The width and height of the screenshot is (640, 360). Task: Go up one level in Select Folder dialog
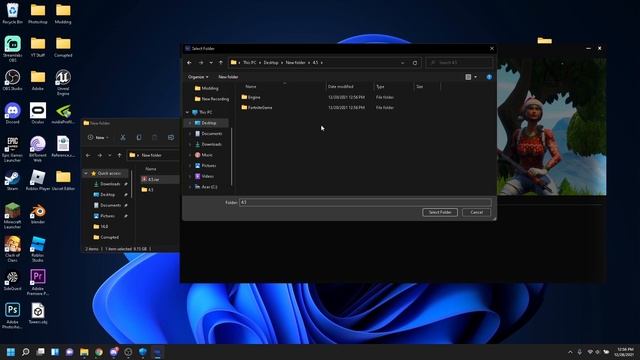[221, 62]
